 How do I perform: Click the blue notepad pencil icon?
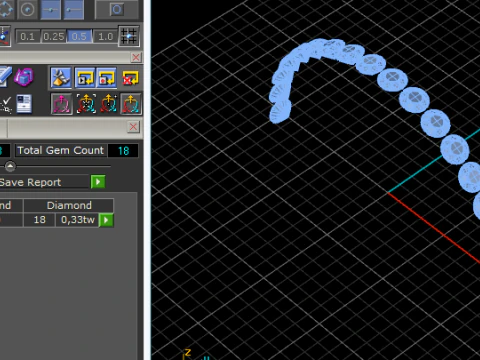[5, 77]
